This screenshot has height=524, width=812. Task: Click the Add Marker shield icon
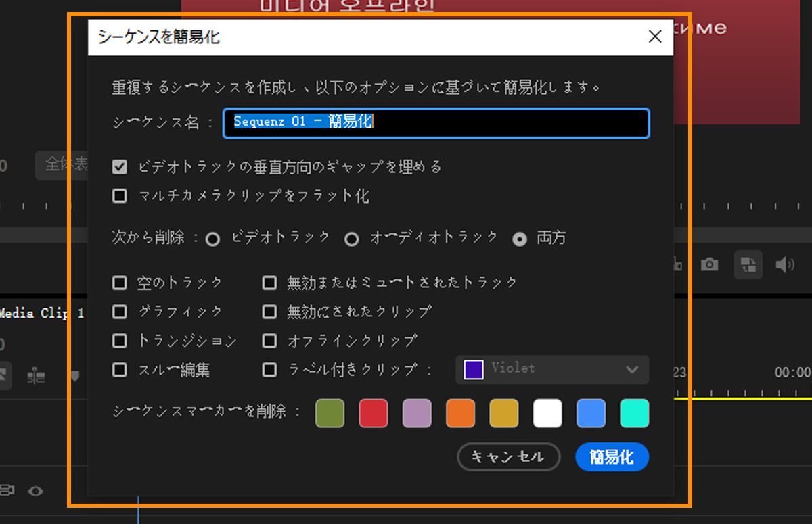coord(75,376)
